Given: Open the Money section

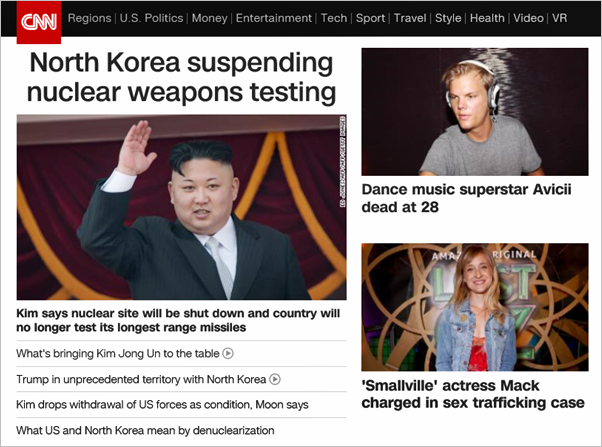Looking at the screenshot, I should [x=210, y=18].
